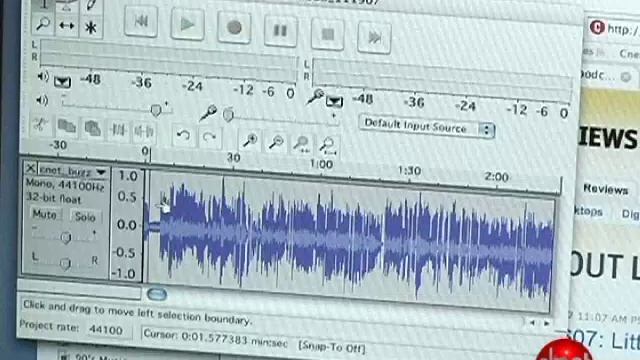The height and width of the screenshot is (360, 640).
Task: Adjust the input volume slider
Action: click(229, 115)
